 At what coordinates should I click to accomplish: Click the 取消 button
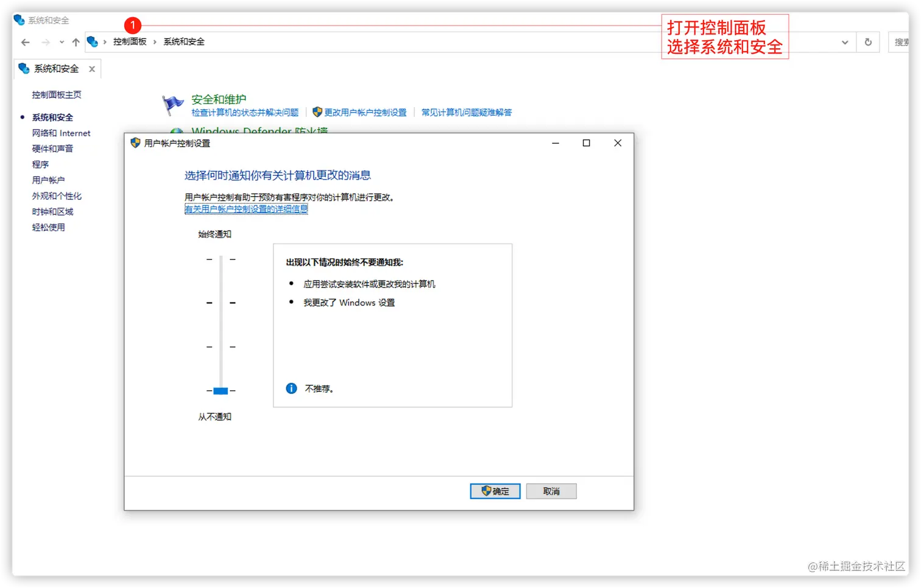[x=551, y=491]
